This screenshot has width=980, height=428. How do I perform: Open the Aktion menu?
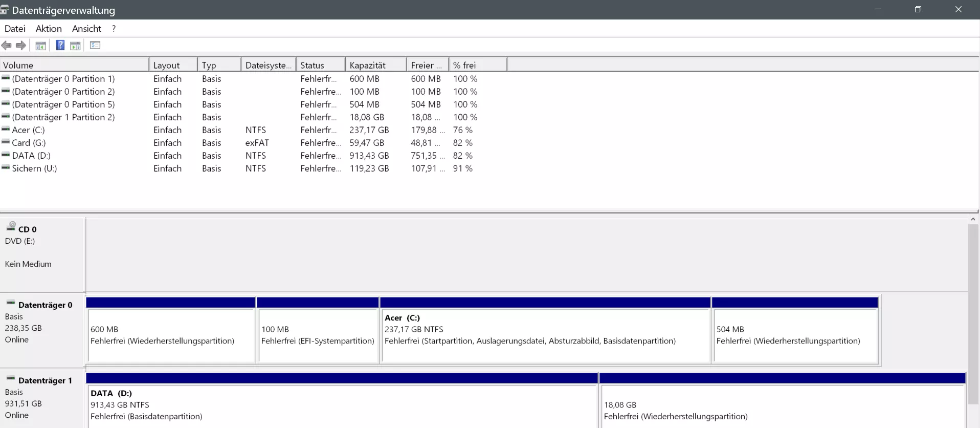pyautogui.click(x=49, y=29)
